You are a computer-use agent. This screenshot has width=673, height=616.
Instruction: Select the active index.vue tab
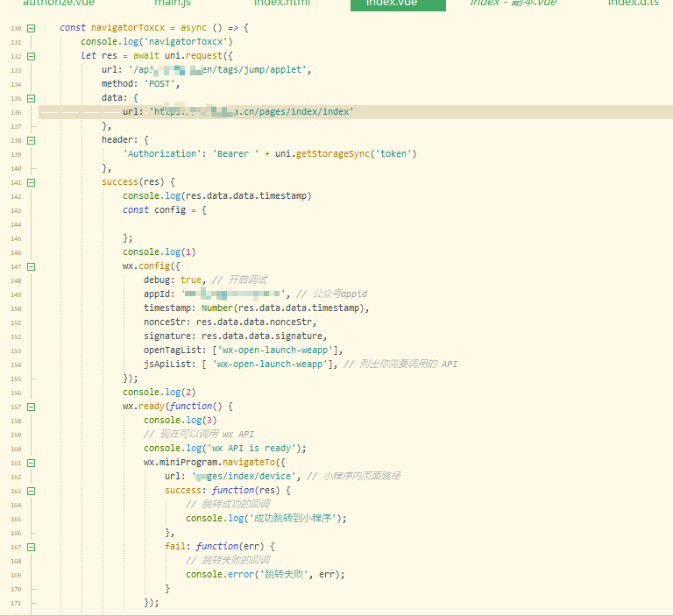tap(398, 4)
